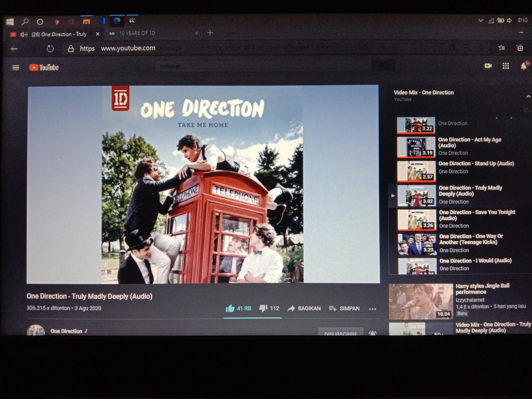Open Windows search from the taskbar
This screenshot has height=399, width=532.
(25, 21)
